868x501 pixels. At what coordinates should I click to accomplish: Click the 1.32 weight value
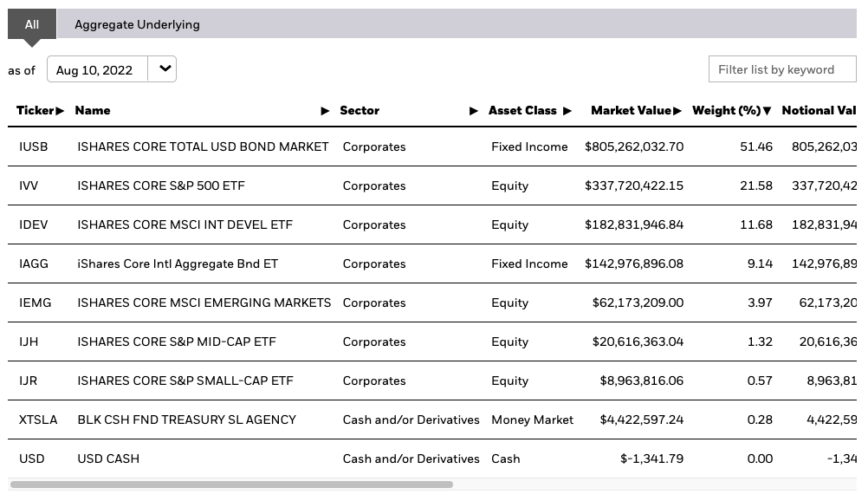(x=760, y=342)
